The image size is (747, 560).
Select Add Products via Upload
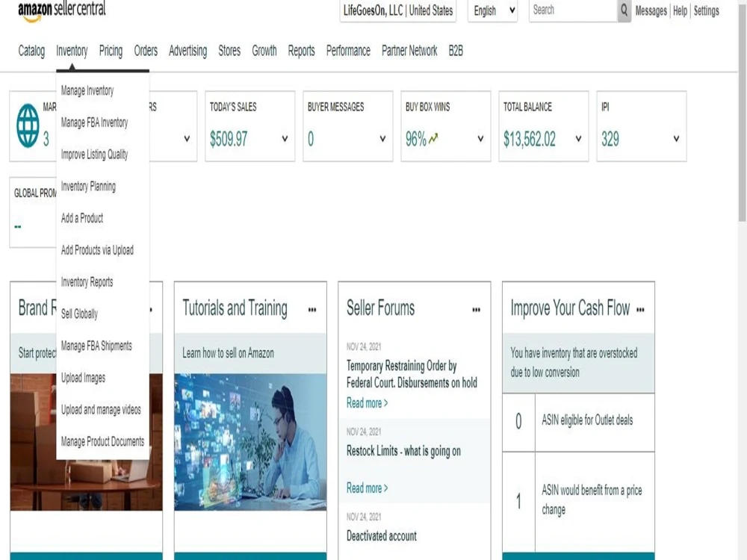pos(97,250)
